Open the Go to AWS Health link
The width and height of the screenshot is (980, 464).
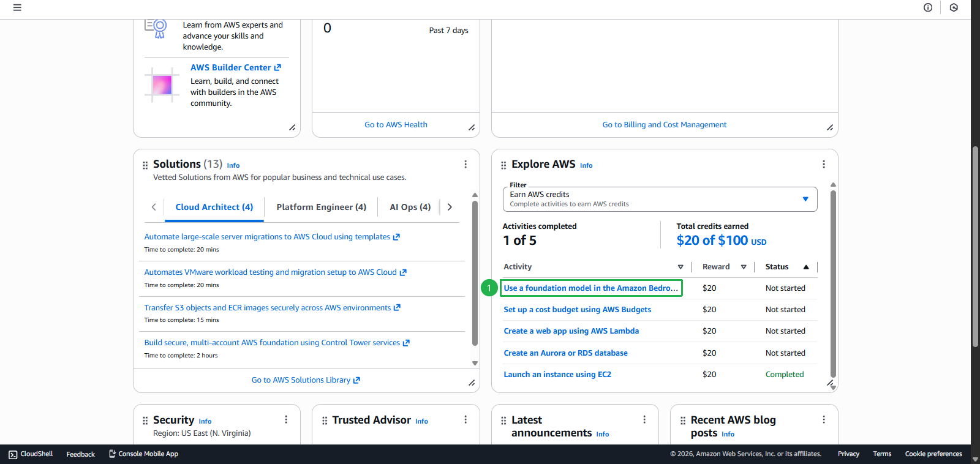396,125
